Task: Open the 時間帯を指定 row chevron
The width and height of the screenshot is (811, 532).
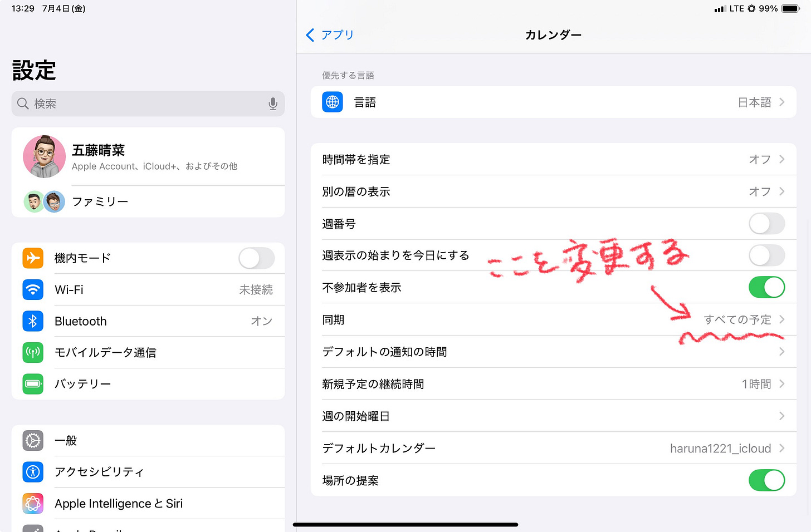Action: 782,159
